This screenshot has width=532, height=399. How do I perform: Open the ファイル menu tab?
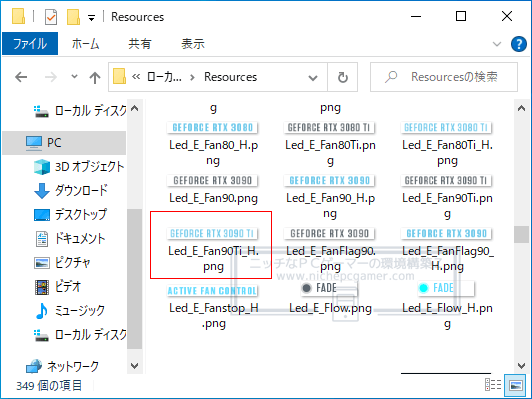30,43
